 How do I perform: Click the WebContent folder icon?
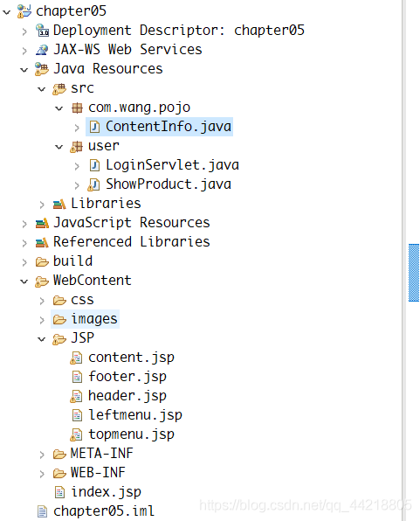pos(42,281)
